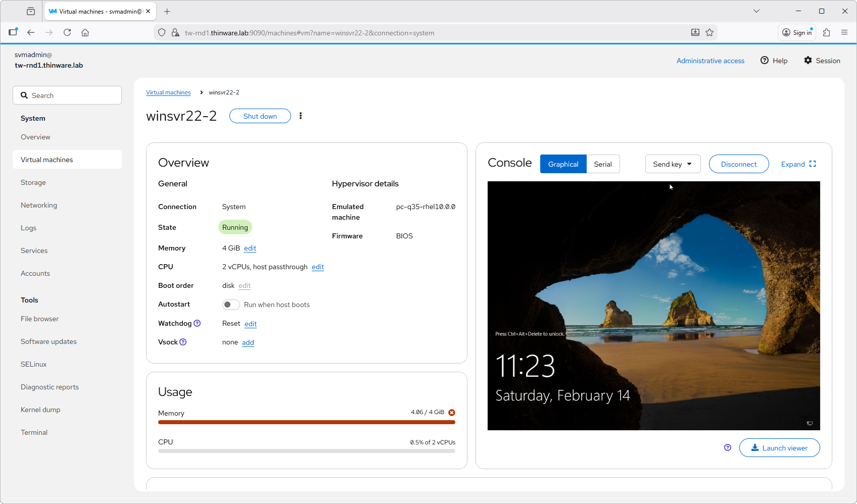Shut down the winsvr22-2 VM
The width and height of the screenshot is (857, 504).
point(260,116)
